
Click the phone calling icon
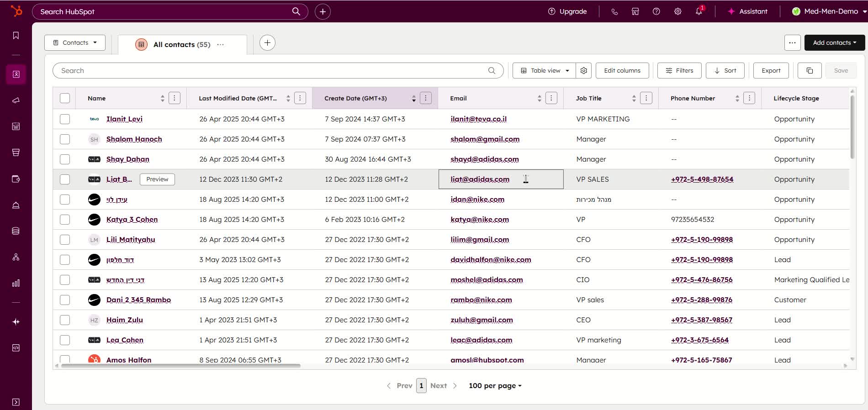pos(614,11)
